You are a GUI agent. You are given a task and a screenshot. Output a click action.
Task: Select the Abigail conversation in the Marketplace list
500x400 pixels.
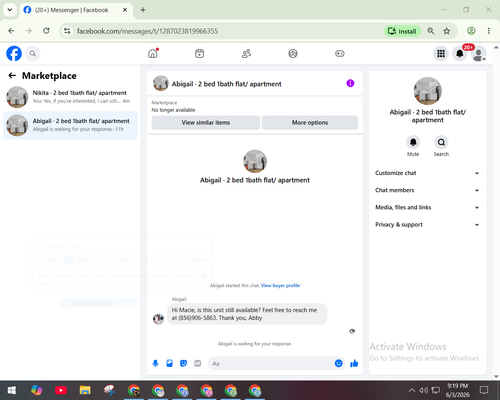(70, 125)
